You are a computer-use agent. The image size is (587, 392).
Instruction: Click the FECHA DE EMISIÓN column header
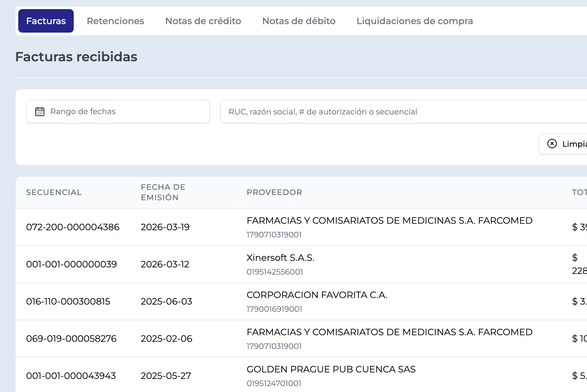163,192
